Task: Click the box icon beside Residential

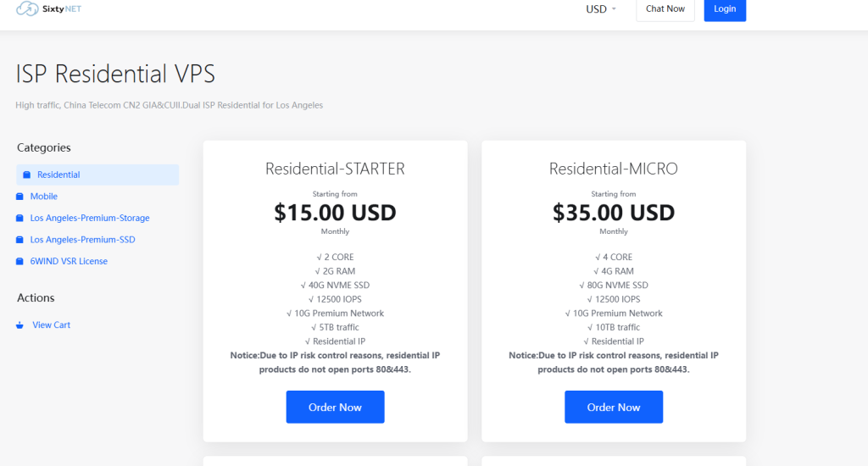Action: [x=26, y=175]
